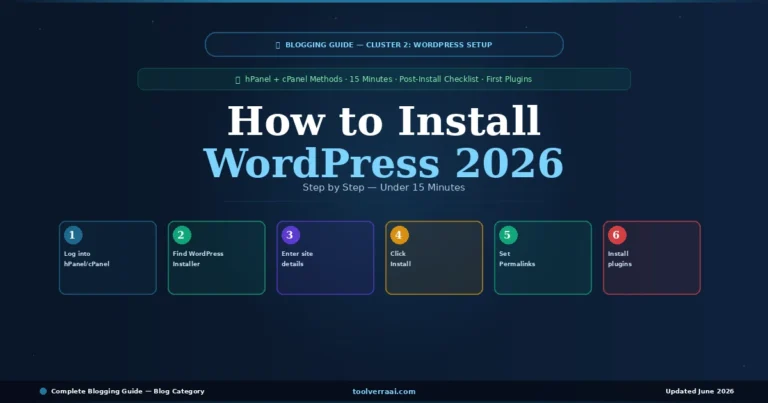Select the 'Set Permalinks' text
This screenshot has height=403, width=768.
click(517, 259)
